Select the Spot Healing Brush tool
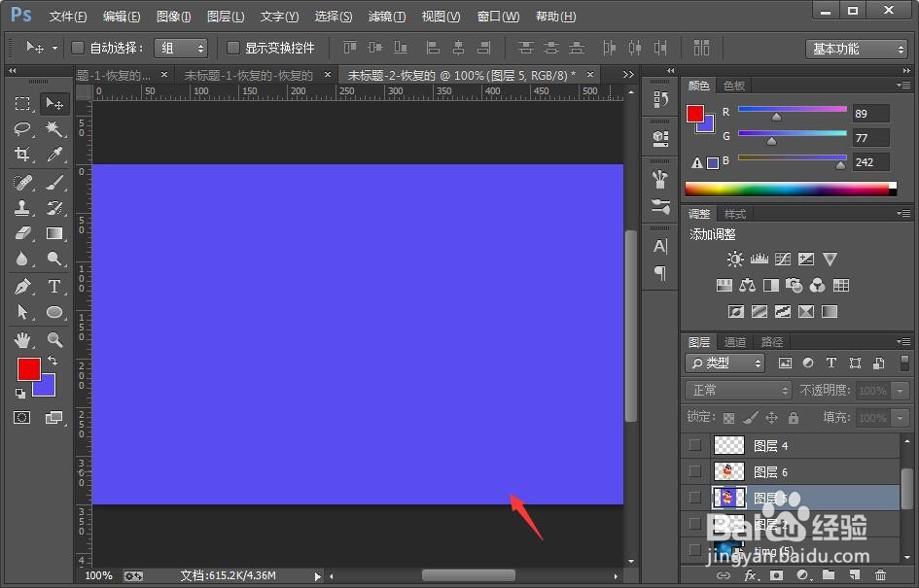Image resolution: width=919 pixels, height=588 pixels. click(x=22, y=183)
